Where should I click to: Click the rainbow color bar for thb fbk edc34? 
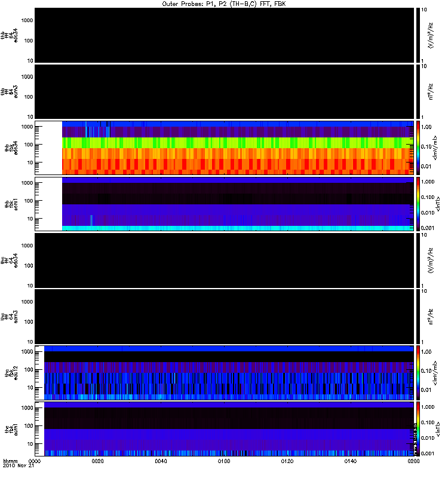coord(418,148)
